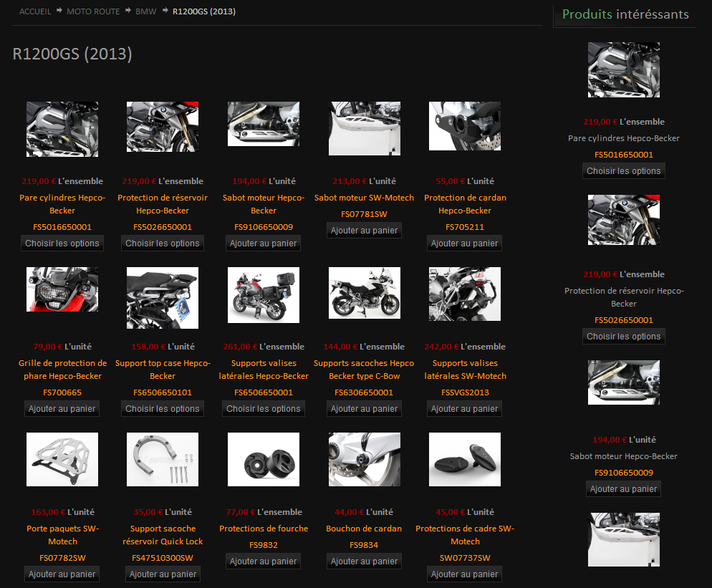Open Bouchon de cardan product image
Image resolution: width=712 pixels, height=588 pixels.
coord(364,459)
